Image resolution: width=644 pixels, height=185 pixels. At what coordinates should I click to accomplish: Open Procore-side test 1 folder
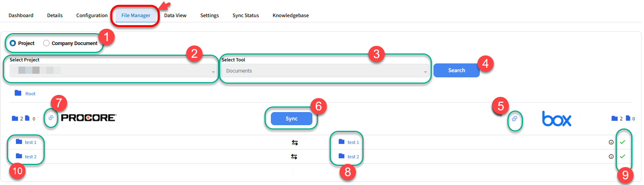pyautogui.click(x=30, y=142)
